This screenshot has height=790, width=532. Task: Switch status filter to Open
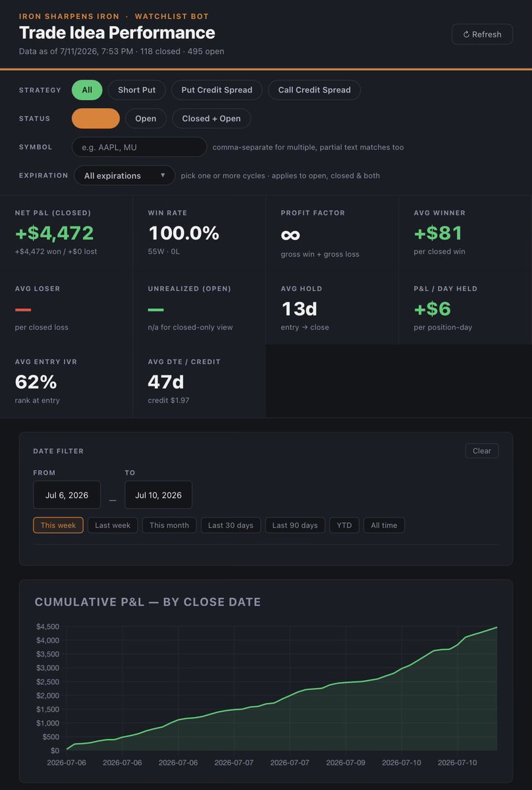coord(146,118)
